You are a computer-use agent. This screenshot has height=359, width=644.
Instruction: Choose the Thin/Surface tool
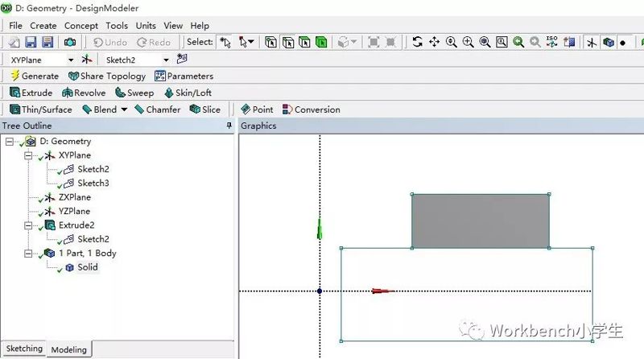coord(41,109)
